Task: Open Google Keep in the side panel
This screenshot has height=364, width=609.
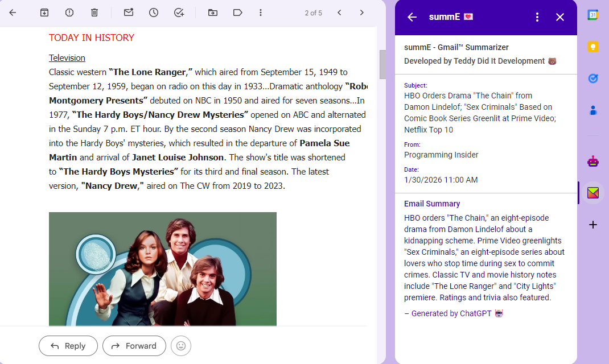Action: 593,47
